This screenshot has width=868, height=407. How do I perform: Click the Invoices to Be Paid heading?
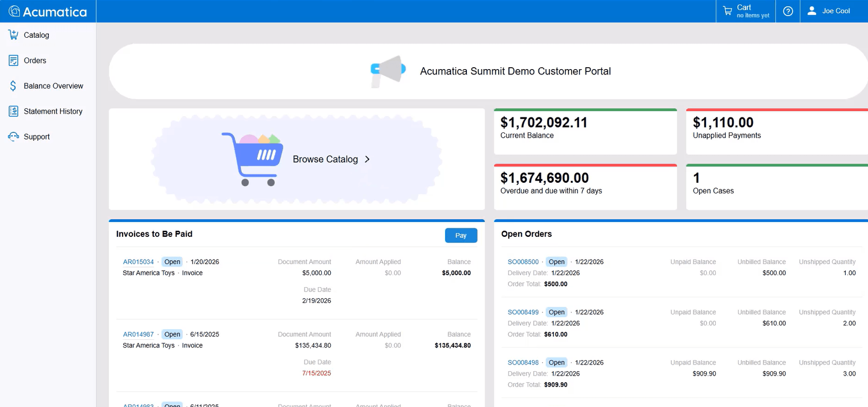(x=154, y=234)
